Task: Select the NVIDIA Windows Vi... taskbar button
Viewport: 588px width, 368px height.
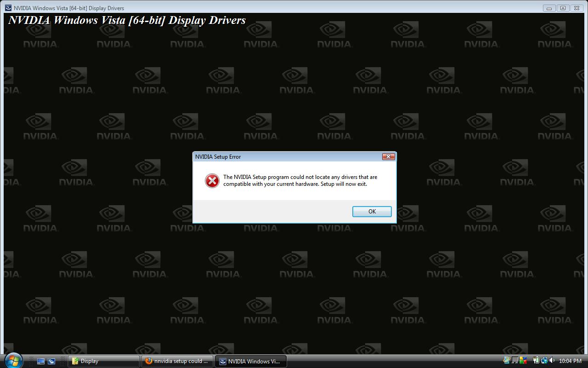Action: point(251,361)
